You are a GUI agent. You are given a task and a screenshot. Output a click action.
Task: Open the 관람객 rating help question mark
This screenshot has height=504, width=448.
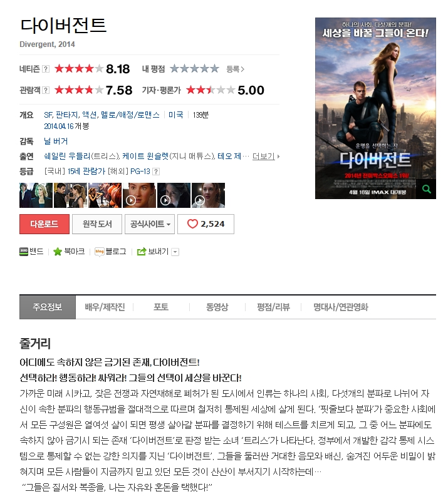46,90
